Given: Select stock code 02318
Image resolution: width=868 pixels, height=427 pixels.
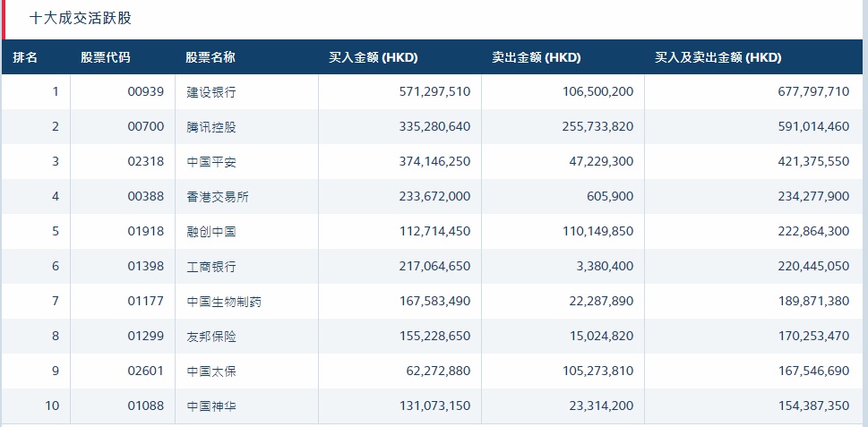Looking at the screenshot, I should (146, 161).
